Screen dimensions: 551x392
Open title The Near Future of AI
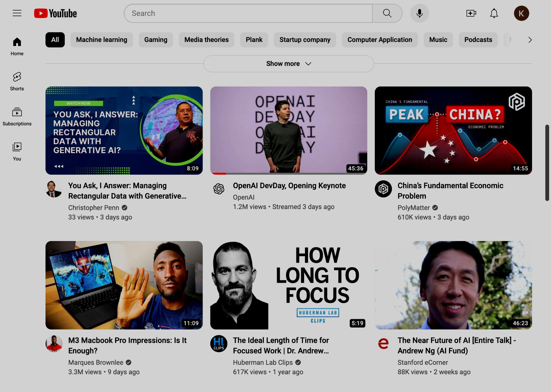[x=457, y=345]
